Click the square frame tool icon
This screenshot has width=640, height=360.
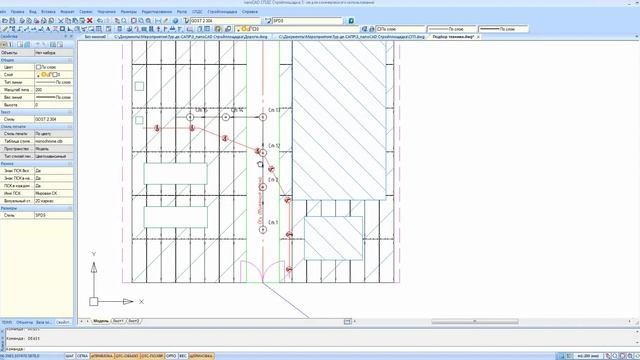(62, 29)
